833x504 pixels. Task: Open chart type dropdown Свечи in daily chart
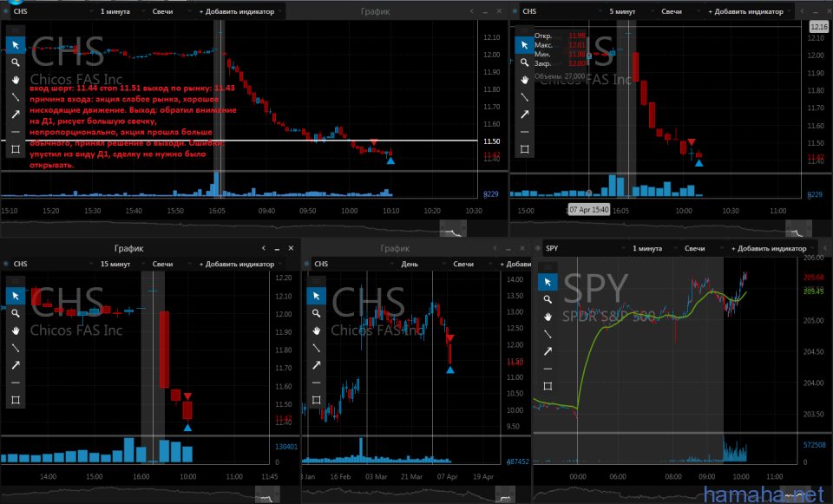pos(470,264)
